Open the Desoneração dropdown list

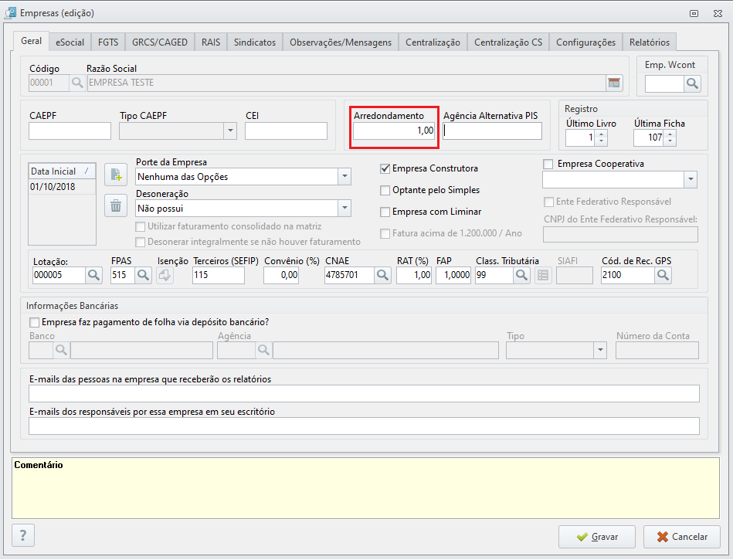[x=344, y=209]
